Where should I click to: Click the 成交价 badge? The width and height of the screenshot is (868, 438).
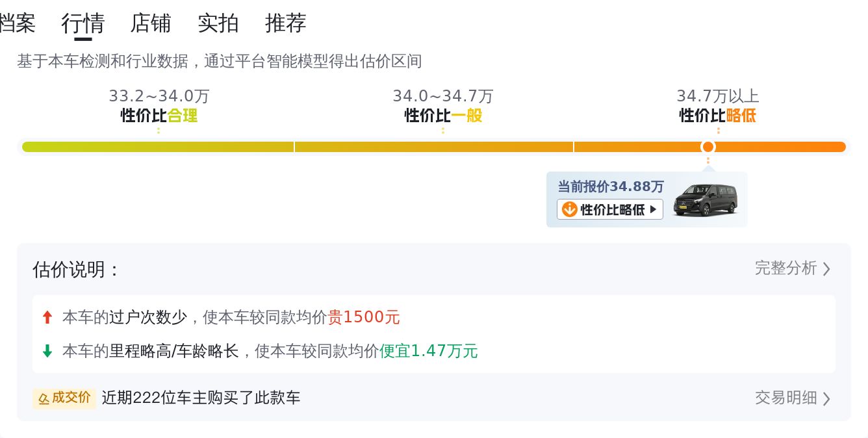(x=64, y=398)
